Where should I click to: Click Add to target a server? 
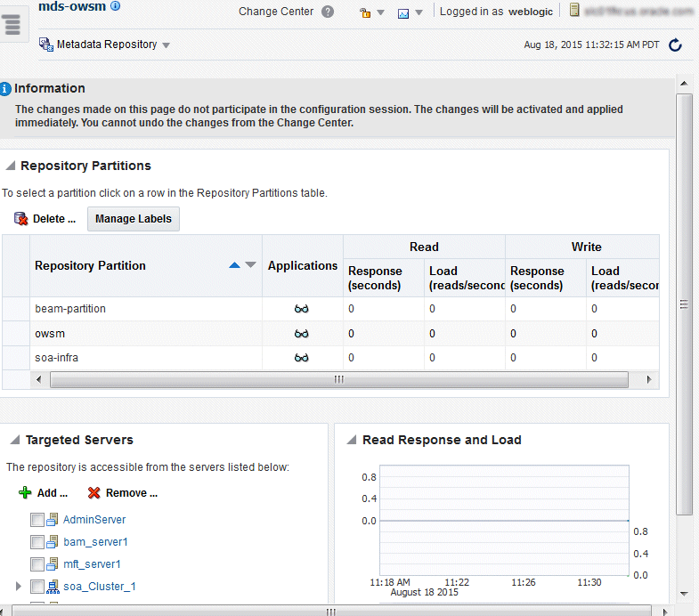pos(44,493)
